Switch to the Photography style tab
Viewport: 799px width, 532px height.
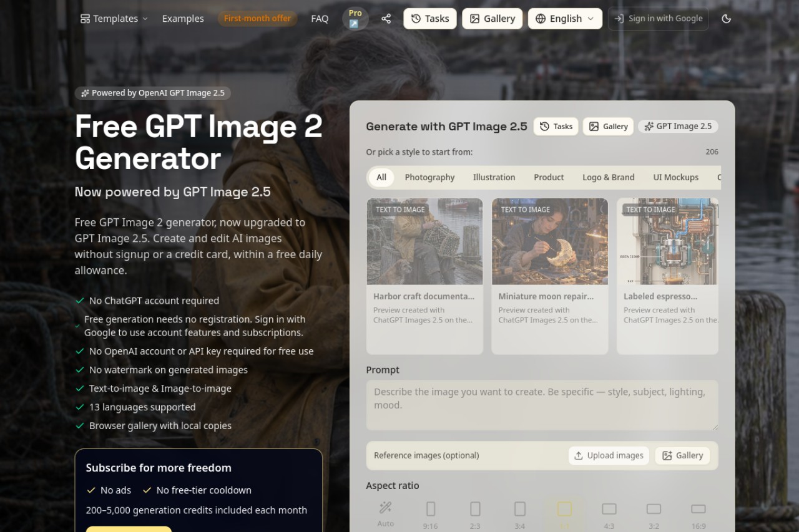pos(429,178)
